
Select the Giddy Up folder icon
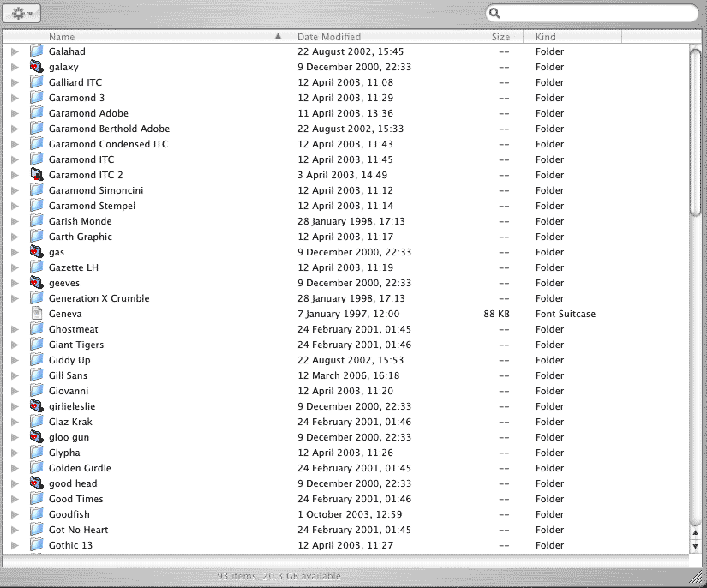point(37,359)
